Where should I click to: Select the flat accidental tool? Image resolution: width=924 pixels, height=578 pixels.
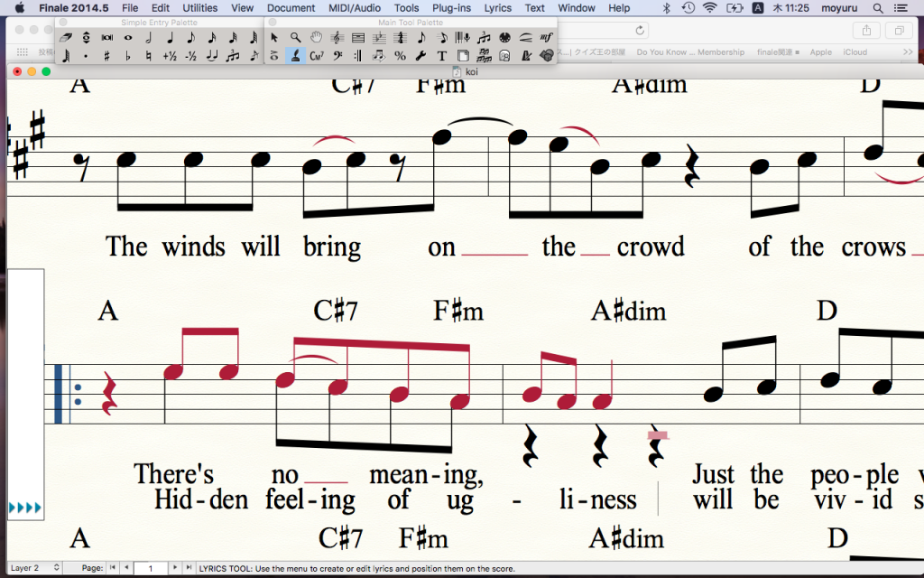coord(128,56)
